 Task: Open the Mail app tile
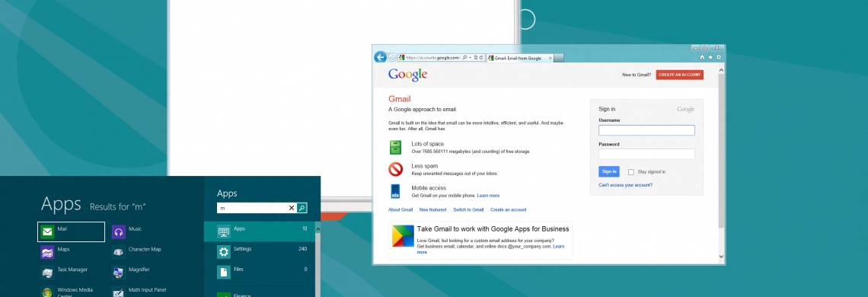71,232
